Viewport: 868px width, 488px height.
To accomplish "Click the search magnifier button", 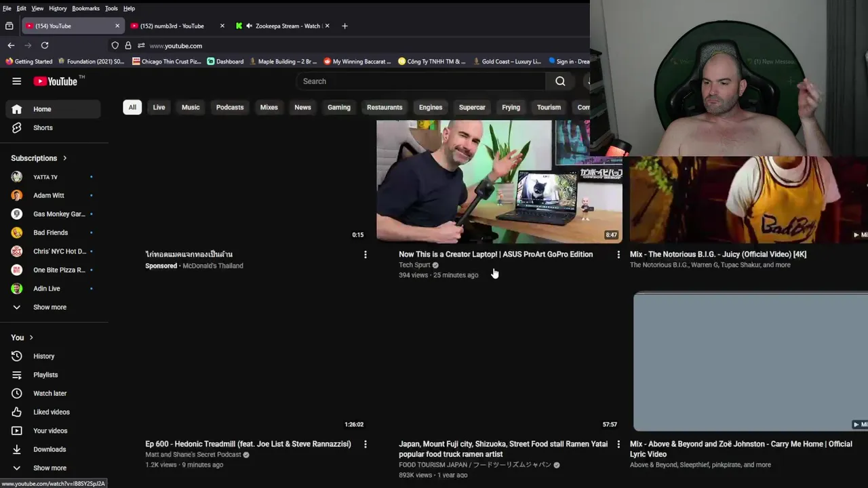I will (x=560, y=81).
